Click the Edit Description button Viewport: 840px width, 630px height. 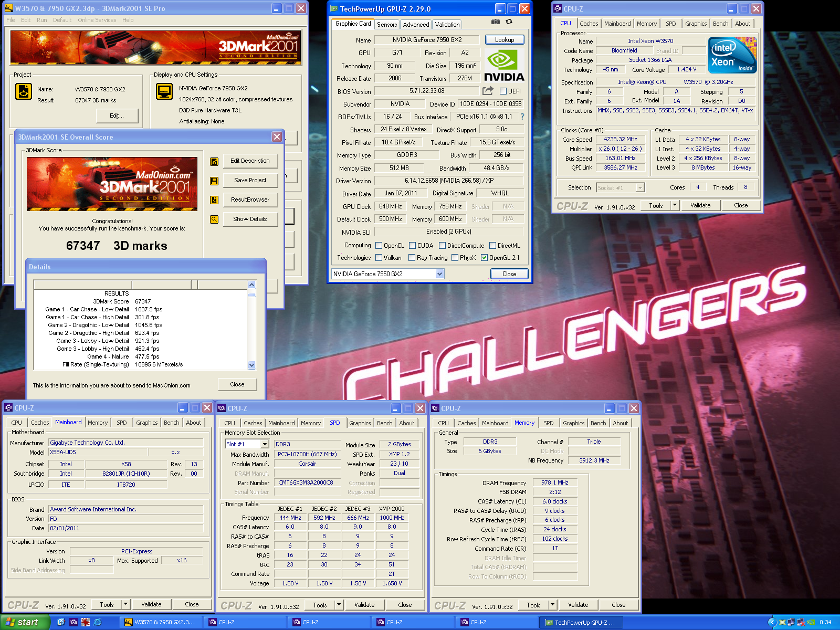[250, 161]
